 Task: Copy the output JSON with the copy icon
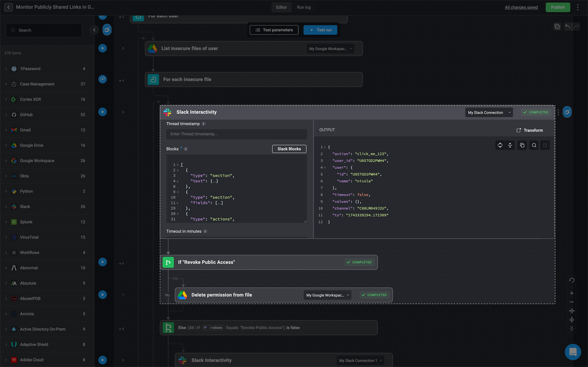(x=522, y=145)
